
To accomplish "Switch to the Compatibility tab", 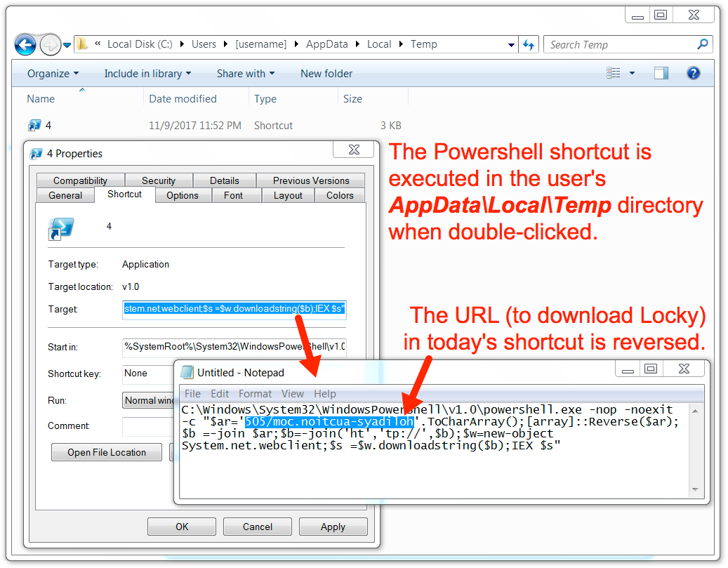I will pos(80,180).
